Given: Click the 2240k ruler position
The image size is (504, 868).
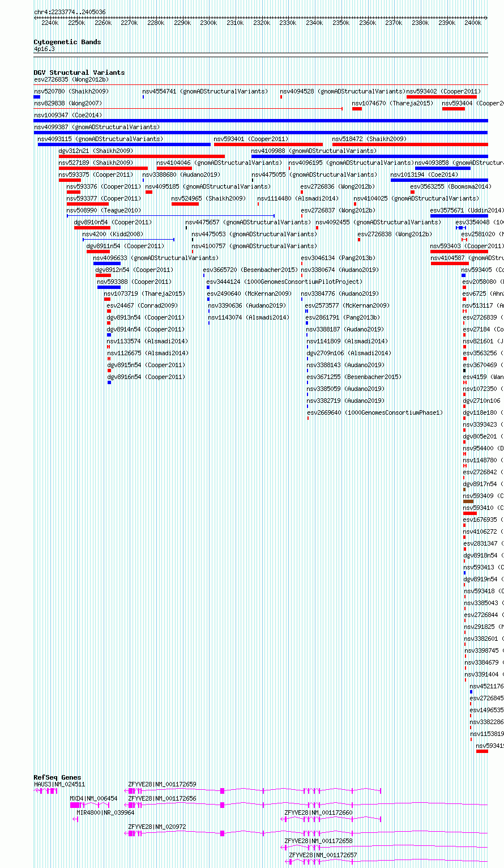Looking at the screenshot, I should 50,23.
